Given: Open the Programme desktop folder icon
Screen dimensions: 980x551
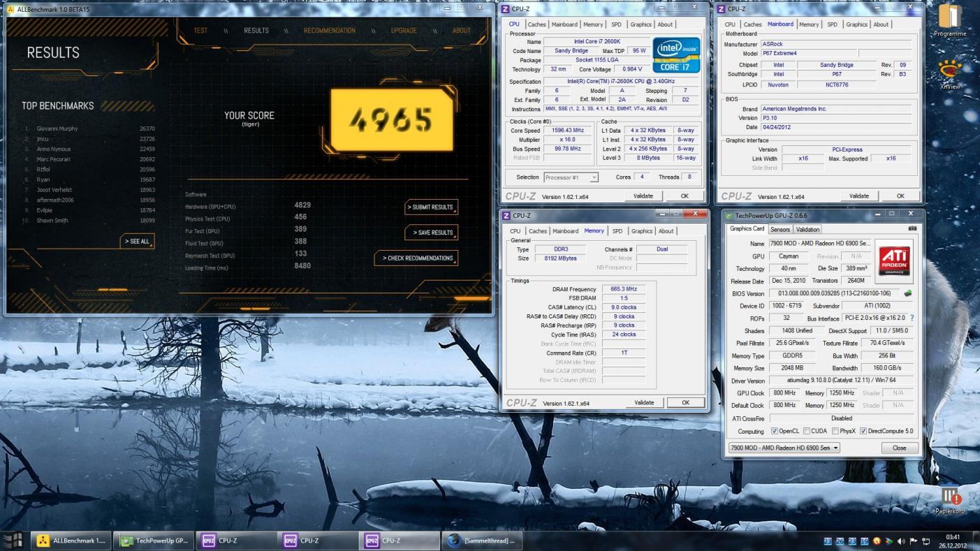Looking at the screenshot, I should [949, 20].
